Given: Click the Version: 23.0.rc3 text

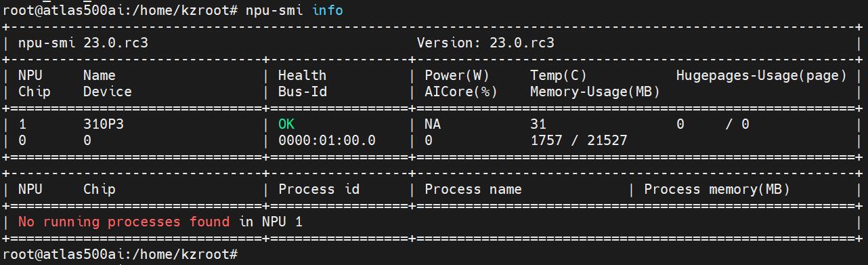Looking at the screenshot, I should click(x=485, y=43).
